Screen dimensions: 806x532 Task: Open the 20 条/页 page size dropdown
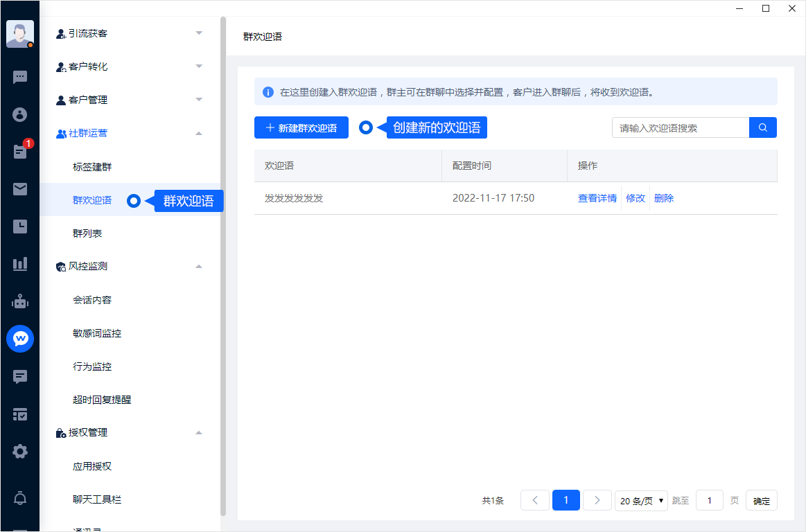(641, 501)
